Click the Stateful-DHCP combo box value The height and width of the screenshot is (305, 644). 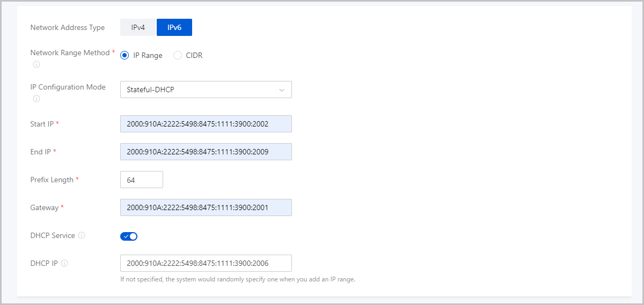pos(206,90)
